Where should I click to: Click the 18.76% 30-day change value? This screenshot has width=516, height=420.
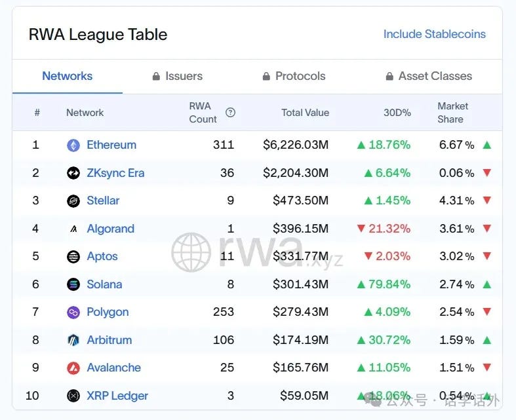coord(389,145)
